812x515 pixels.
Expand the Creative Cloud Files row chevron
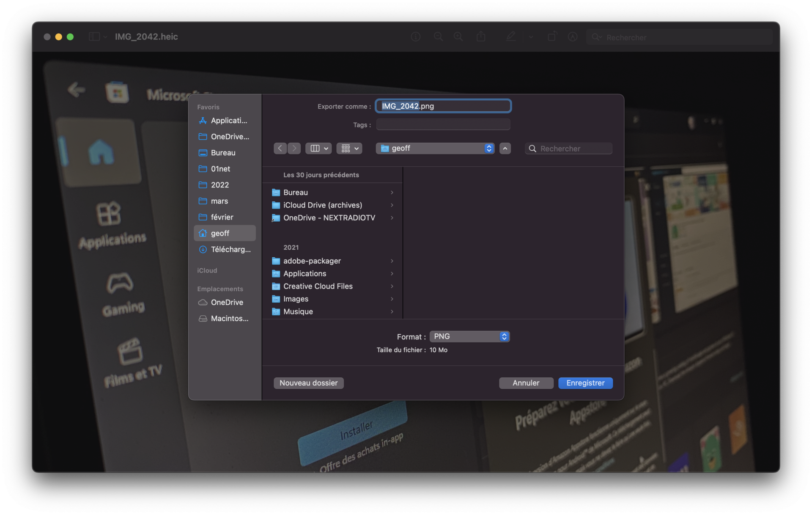[x=392, y=286]
